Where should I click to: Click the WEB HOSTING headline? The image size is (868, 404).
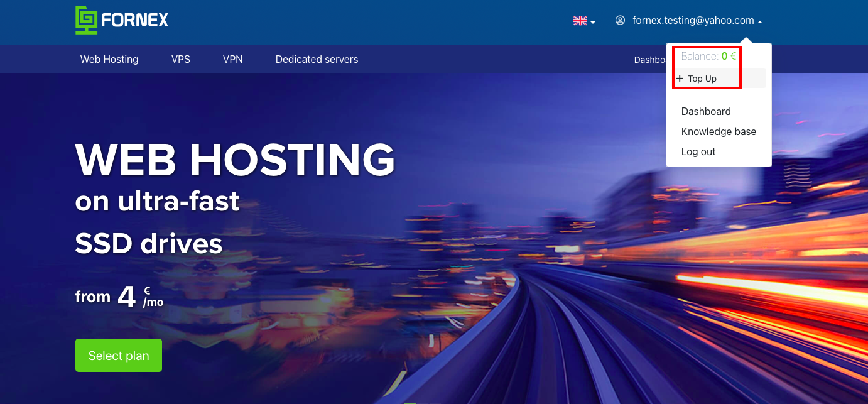pyautogui.click(x=235, y=160)
